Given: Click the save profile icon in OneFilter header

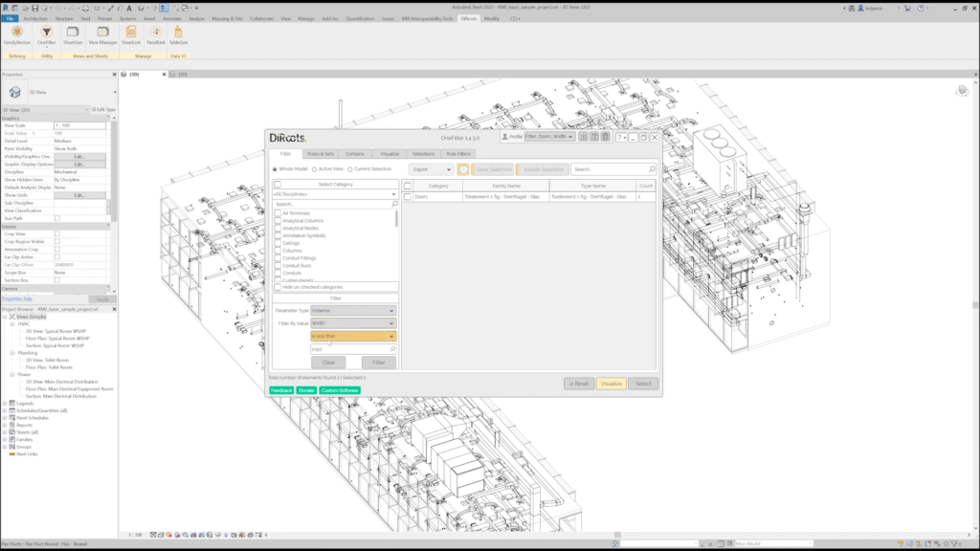Looking at the screenshot, I should coord(594,137).
